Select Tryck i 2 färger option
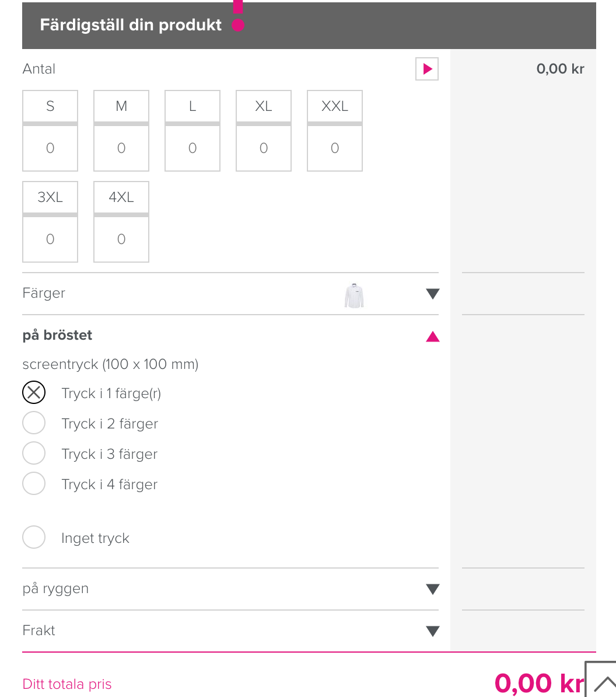Image resolution: width=616 pixels, height=697 pixels. pos(34,423)
